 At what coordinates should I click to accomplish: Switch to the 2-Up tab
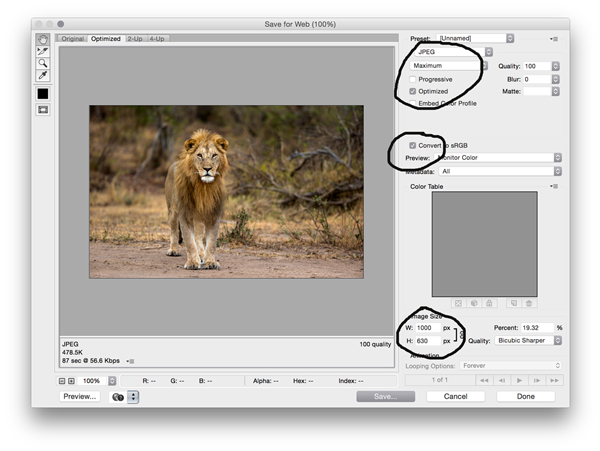tap(134, 39)
